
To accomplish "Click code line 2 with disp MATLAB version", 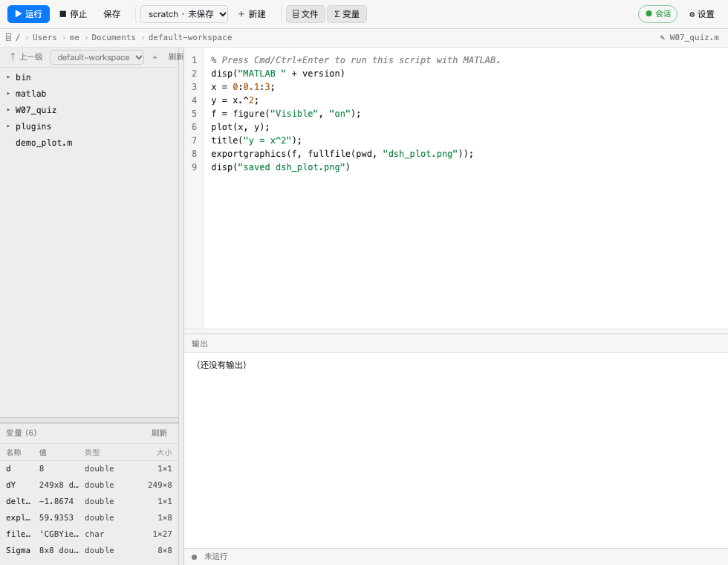I will (278, 74).
